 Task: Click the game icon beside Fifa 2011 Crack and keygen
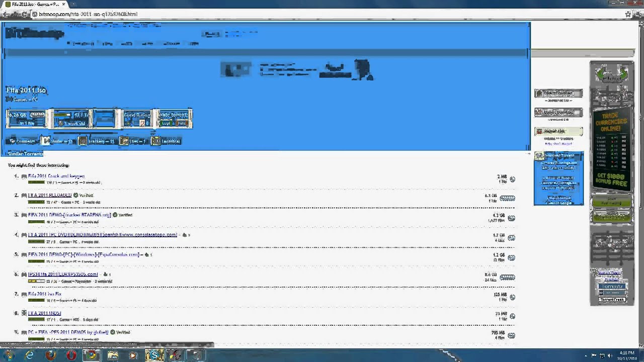coord(24,176)
